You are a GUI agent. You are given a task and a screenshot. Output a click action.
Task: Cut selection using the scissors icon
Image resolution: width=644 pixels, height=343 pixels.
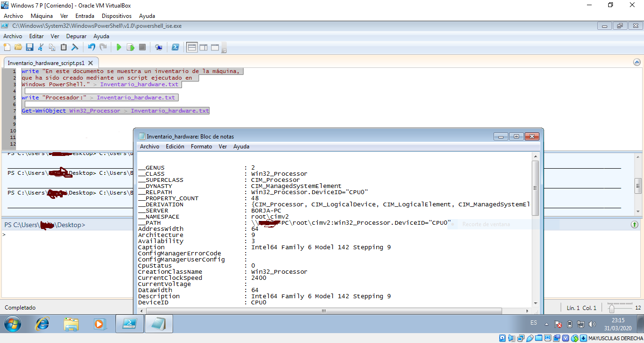(x=41, y=47)
